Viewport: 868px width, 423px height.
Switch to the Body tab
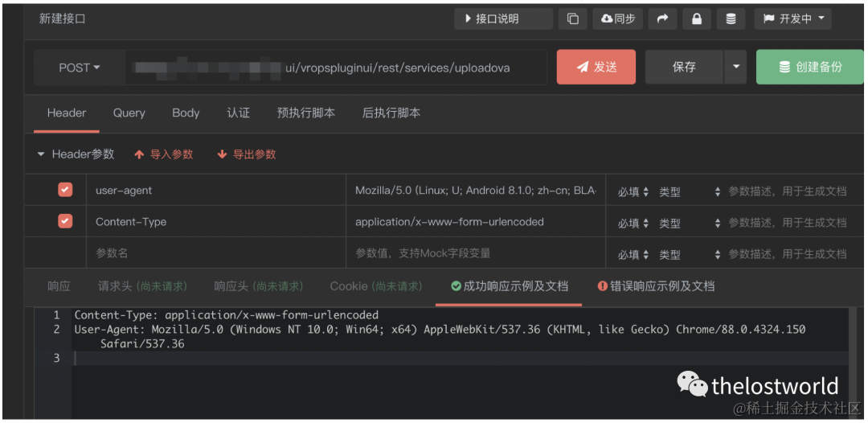(x=186, y=113)
